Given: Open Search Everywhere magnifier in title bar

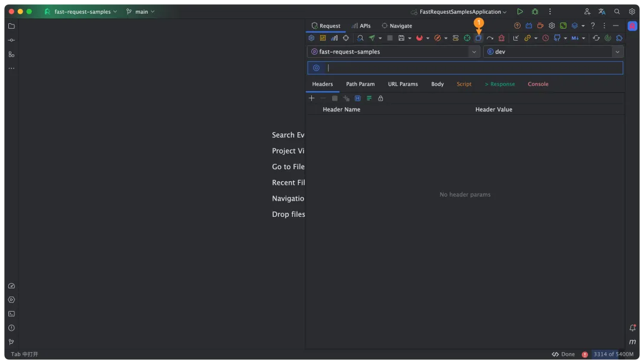Looking at the screenshot, I should coord(617,11).
